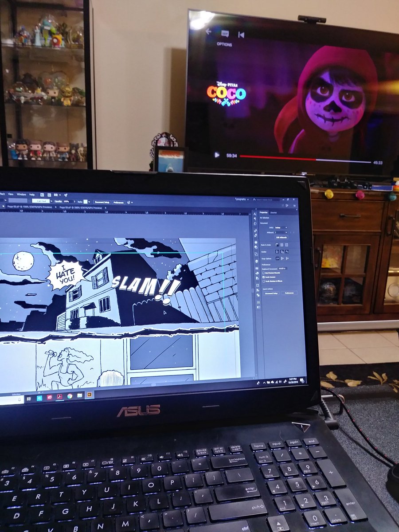Click first Guides icon to show guides
Screen dimensions: 399x532
coord(277,252)
